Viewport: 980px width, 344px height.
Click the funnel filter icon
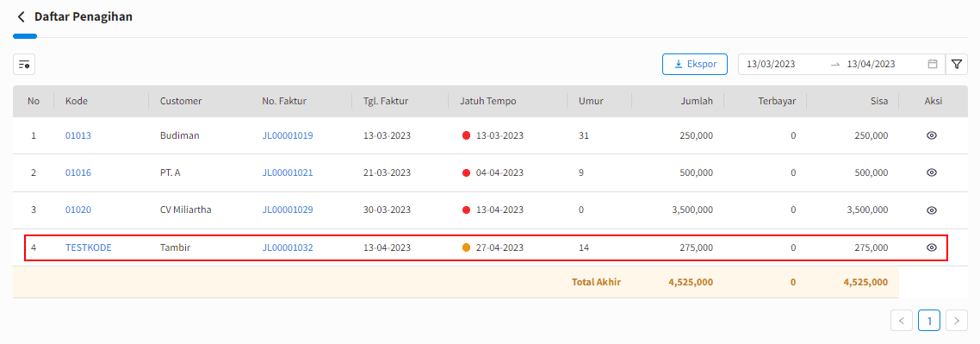(x=956, y=64)
